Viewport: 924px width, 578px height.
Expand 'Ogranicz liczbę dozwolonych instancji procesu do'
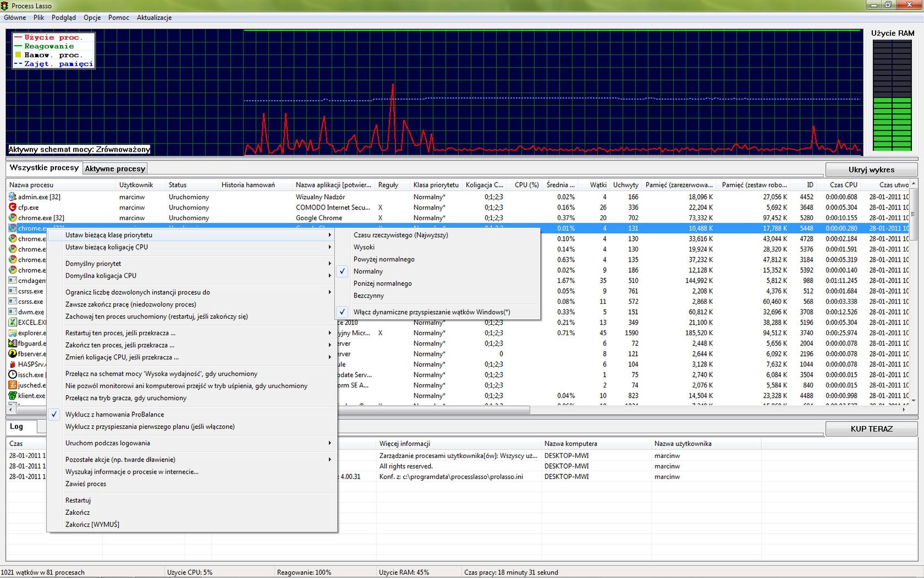pyautogui.click(x=192, y=292)
